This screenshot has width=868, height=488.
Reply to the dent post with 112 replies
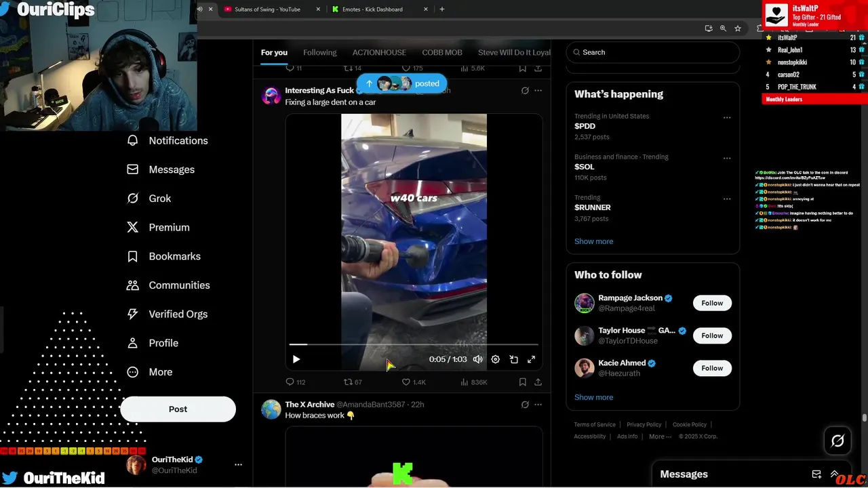(296, 382)
